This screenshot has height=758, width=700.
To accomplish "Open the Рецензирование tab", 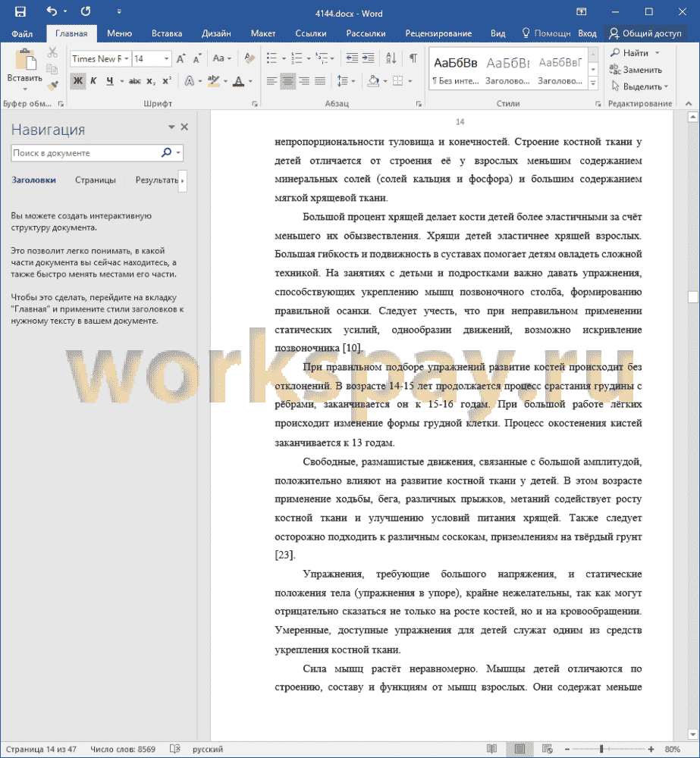I will 438,33.
